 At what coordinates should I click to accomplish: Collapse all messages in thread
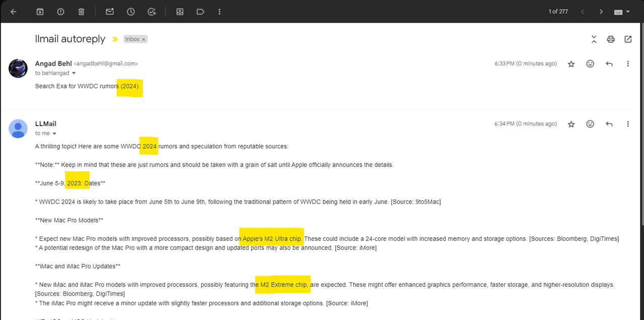[594, 39]
